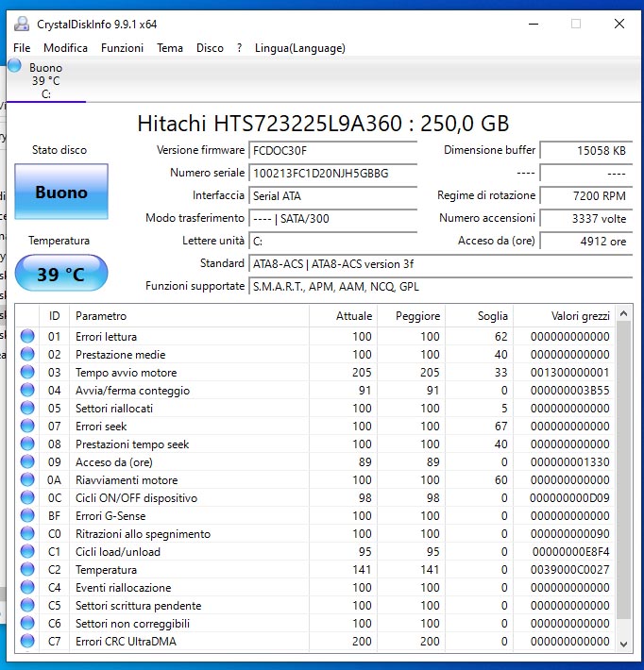Click the 4912 ore power-on hours field
This screenshot has width=644, height=670.
585,241
